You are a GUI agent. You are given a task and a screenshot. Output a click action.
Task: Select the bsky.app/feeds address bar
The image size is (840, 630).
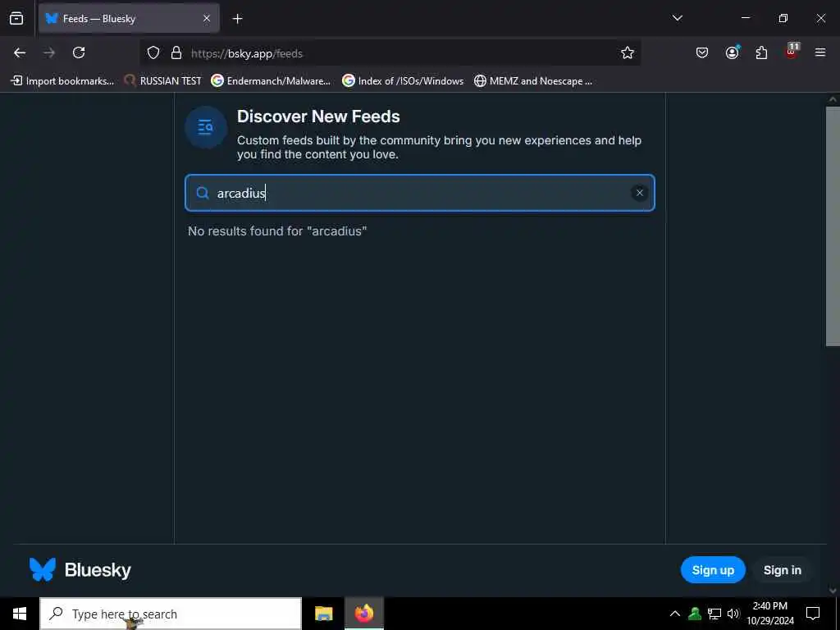[x=390, y=53]
